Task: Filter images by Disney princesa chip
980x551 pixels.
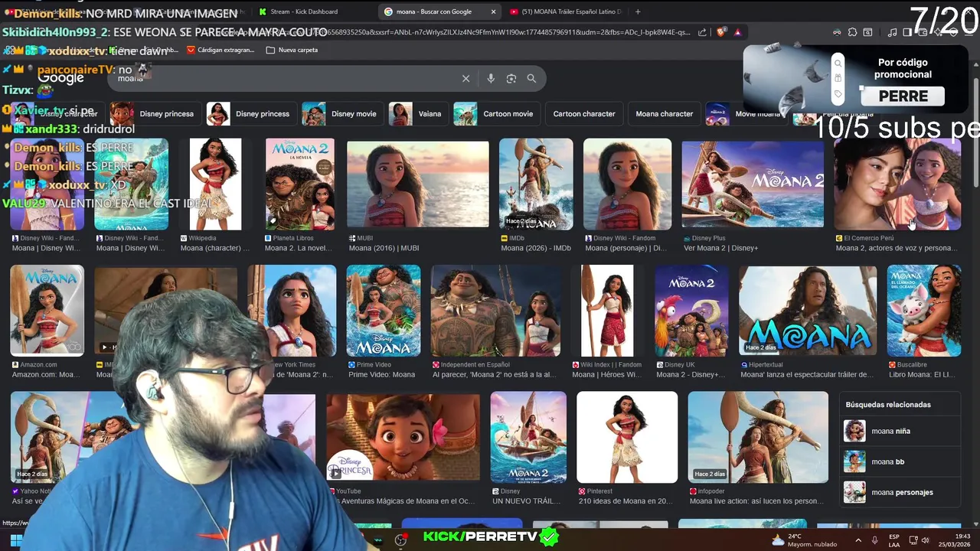Action: pos(154,114)
